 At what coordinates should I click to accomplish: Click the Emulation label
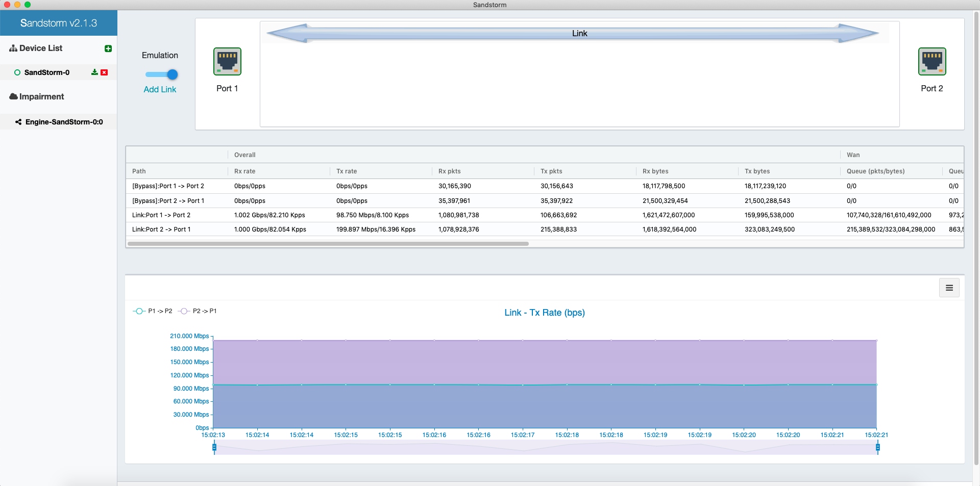[x=160, y=55]
